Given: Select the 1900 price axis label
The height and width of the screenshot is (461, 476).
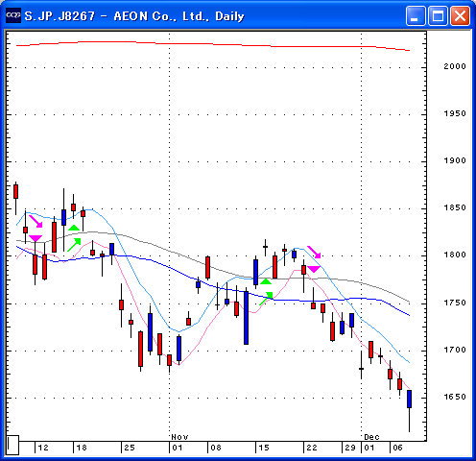Looking at the screenshot, I should click(x=455, y=160).
